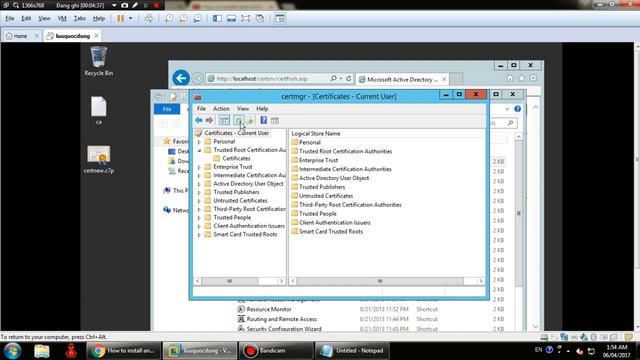Open Untitled - Notepad from the taskbar

pyautogui.click(x=352, y=351)
